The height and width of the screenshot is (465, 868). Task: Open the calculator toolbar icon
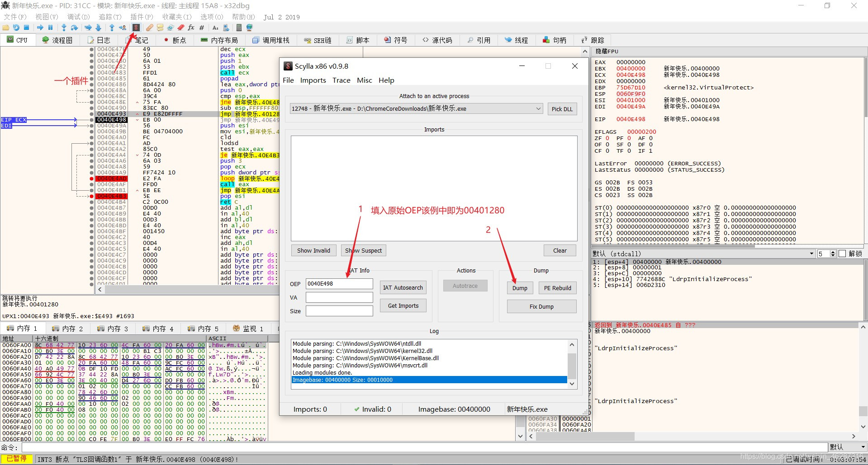click(x=239, y=28)
